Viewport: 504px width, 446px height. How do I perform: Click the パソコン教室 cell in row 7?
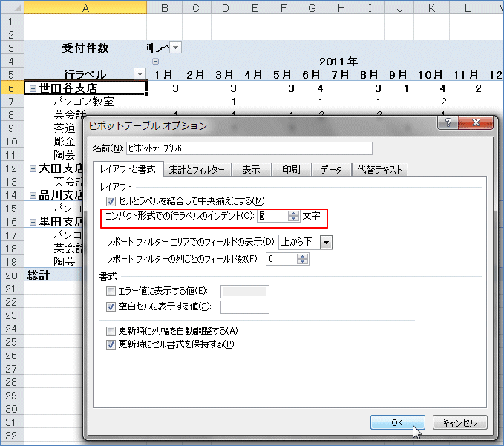point(84,102)
